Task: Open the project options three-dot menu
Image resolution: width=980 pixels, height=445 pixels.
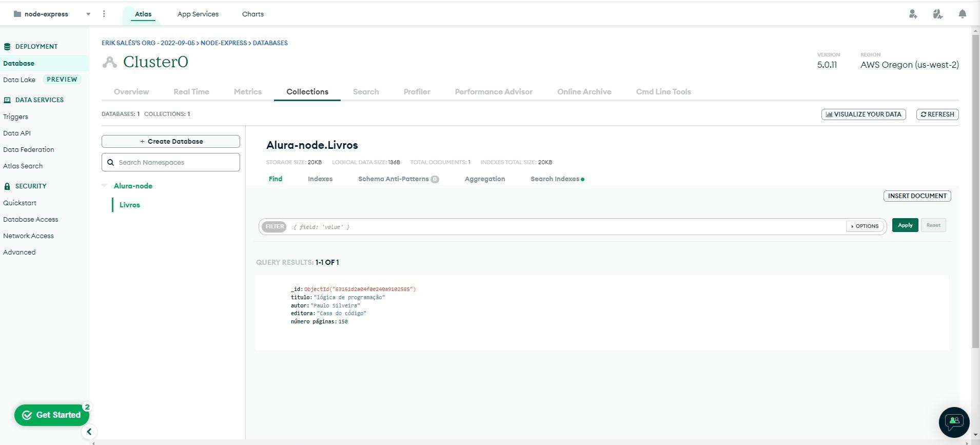Action: tap(104, 14)
